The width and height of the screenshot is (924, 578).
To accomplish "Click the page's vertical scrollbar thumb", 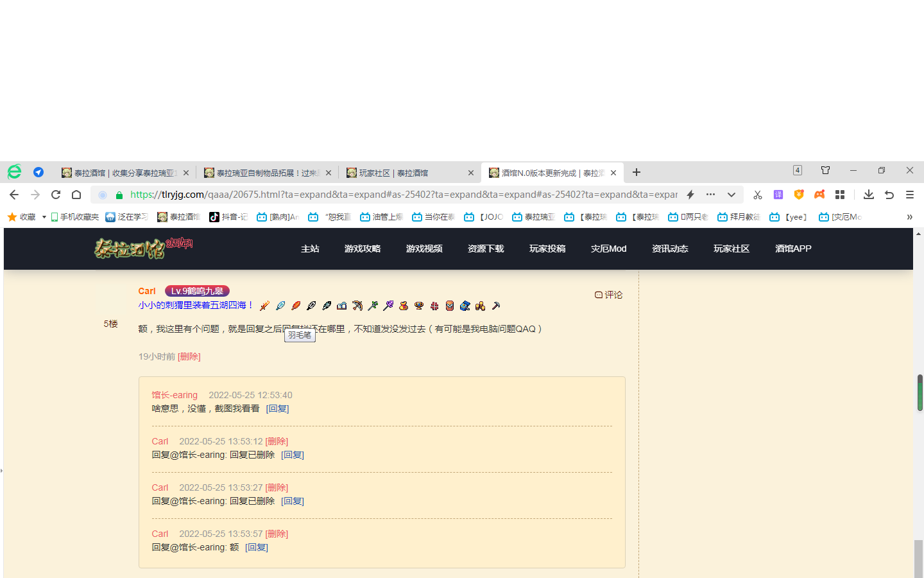I will [920, 392].
